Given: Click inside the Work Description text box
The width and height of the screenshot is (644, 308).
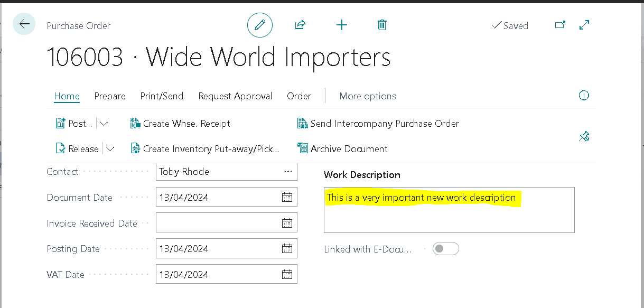Looking at the screenshot, I should pos(449,210).
